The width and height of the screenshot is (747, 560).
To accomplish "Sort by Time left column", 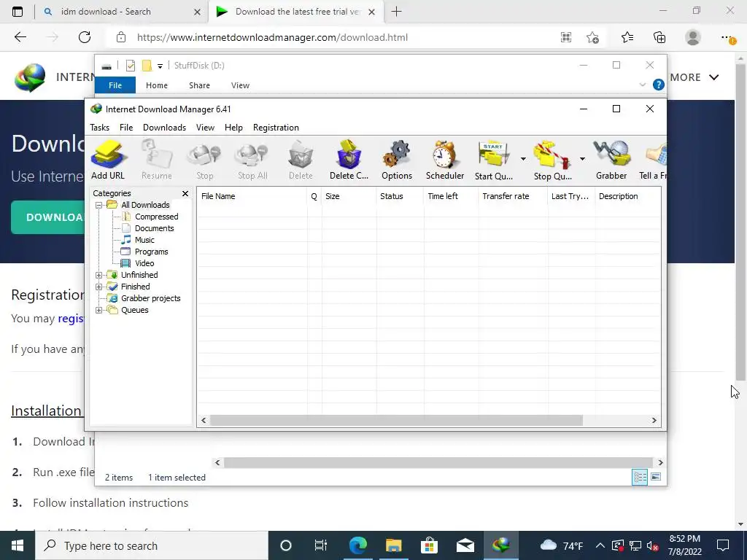I will [x=451, y=196].
